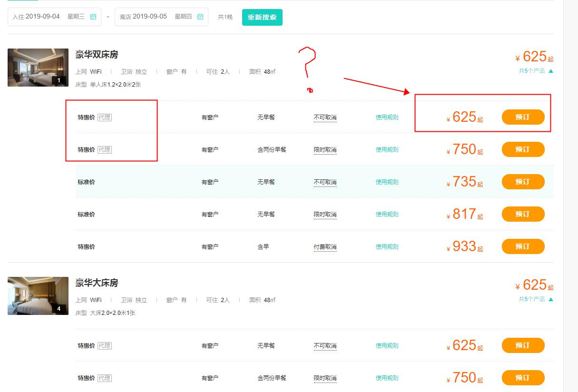This screenshot has width=578, height=392.
Task: Click the photo count badge 4 on thumbnail
Action: coord(59,309)
